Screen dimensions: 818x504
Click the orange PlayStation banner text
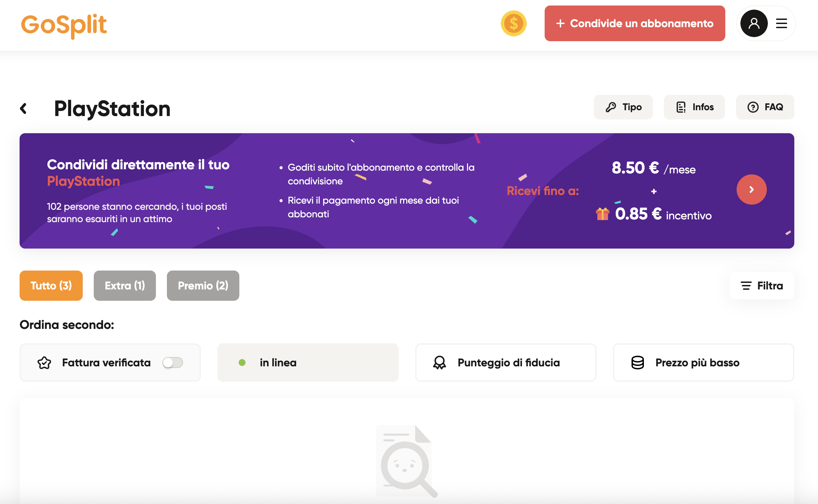pos(83,181)
